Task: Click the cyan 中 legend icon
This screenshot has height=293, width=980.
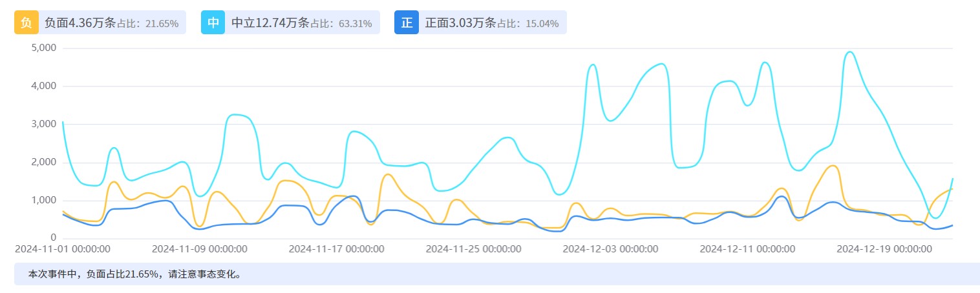Action: pyautogui.click(x=213, y=23)
